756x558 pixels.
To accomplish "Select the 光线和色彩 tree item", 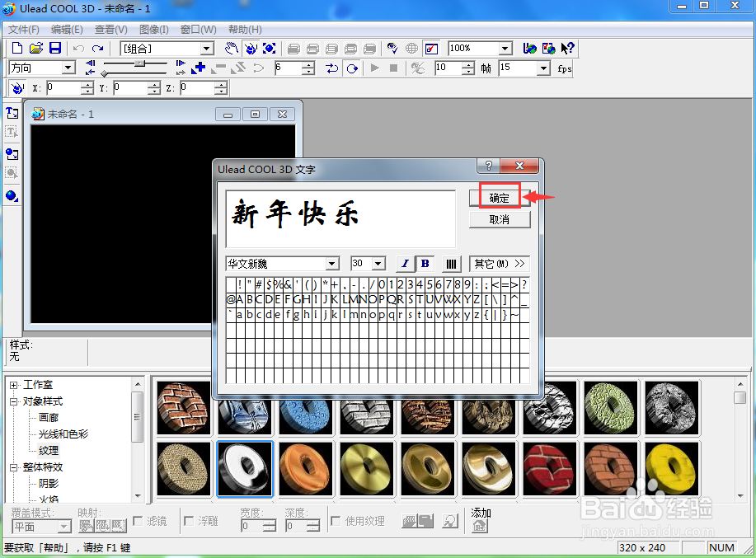I will (63, 434).
